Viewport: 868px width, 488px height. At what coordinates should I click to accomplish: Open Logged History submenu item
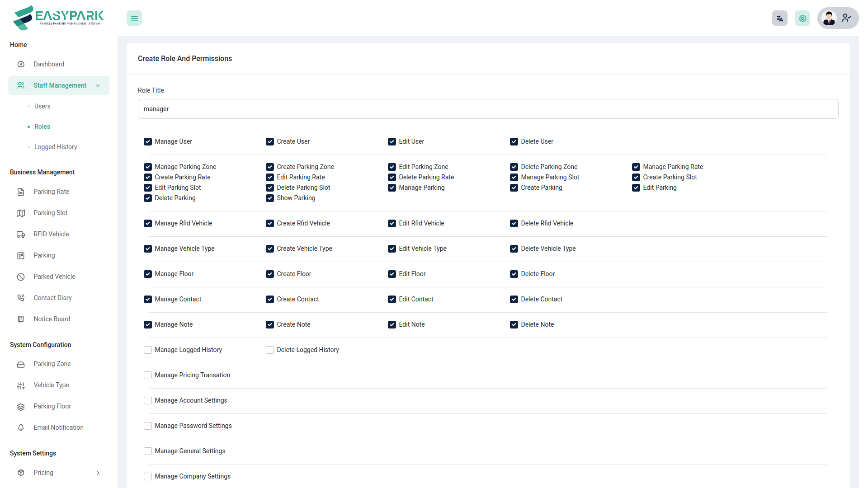[x=56, y=147]
